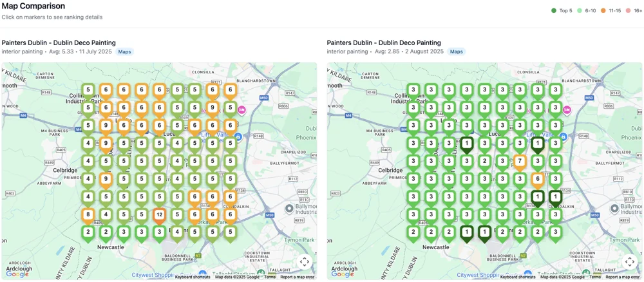This screenshot has width=644, height=282.
Task: Click the pink place marker on left map
Action: coord(241,110)
